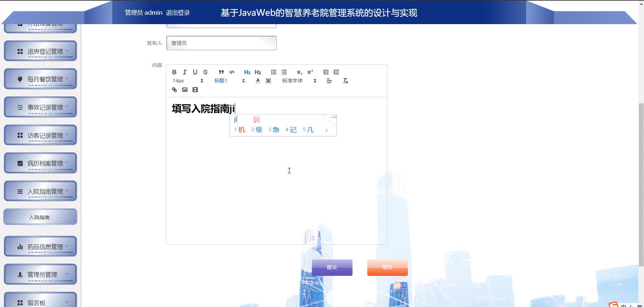Select IME candidate 1 机

click(x=240, y=130)
